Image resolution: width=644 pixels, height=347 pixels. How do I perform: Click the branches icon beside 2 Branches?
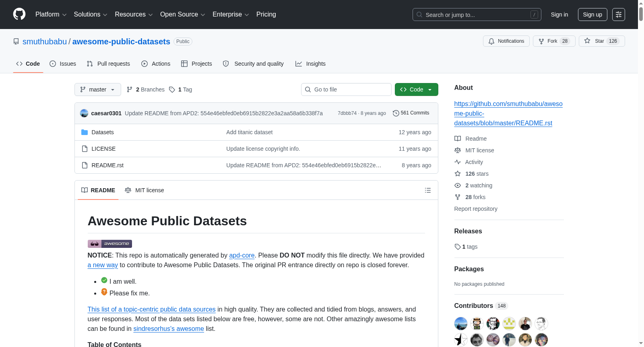(x=130, y=89)
